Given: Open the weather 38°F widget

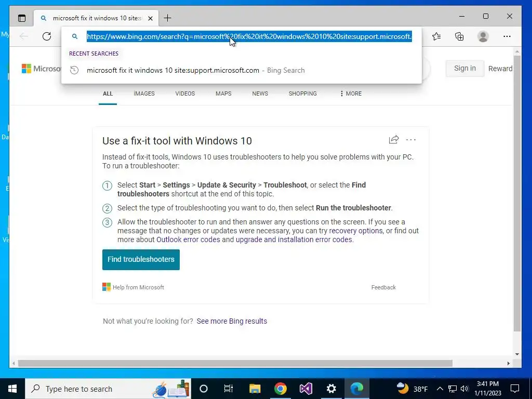Looking at the screenshot, I should (412, 389).
